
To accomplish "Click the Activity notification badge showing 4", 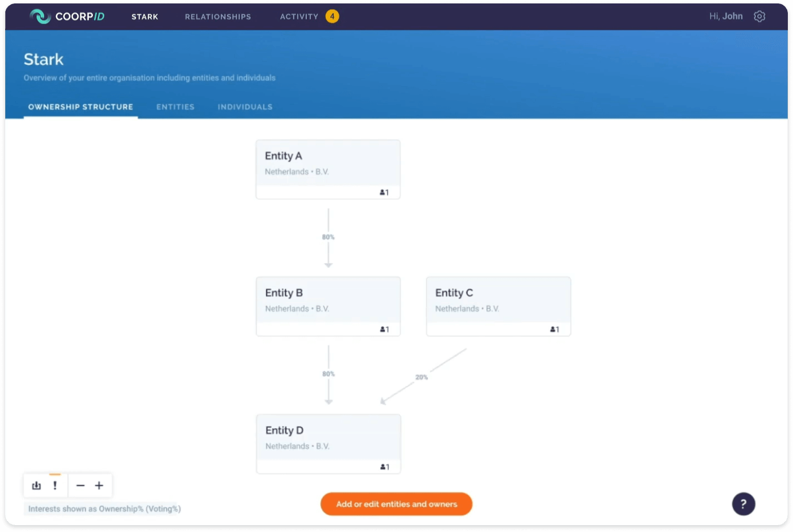I will pos(331,17).
